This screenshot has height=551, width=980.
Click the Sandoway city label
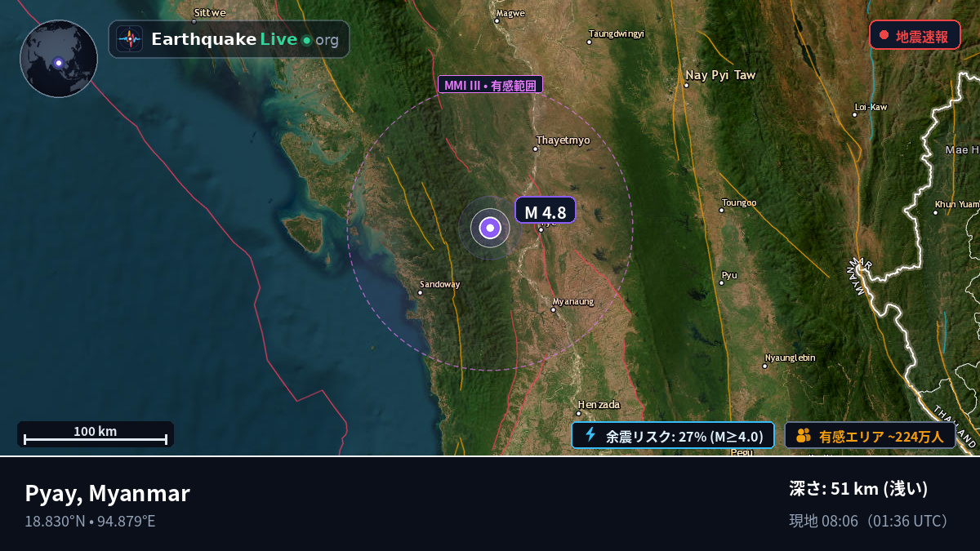pos(440,284)
